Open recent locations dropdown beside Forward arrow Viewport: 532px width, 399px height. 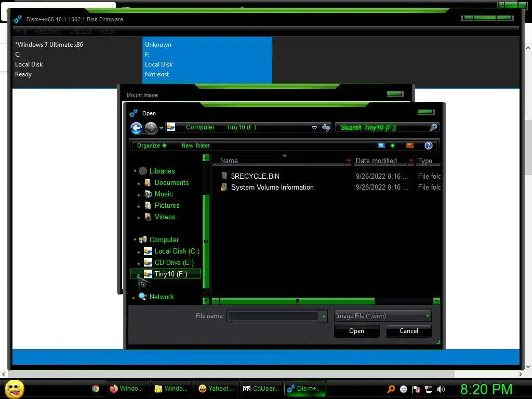coord(161,128)
